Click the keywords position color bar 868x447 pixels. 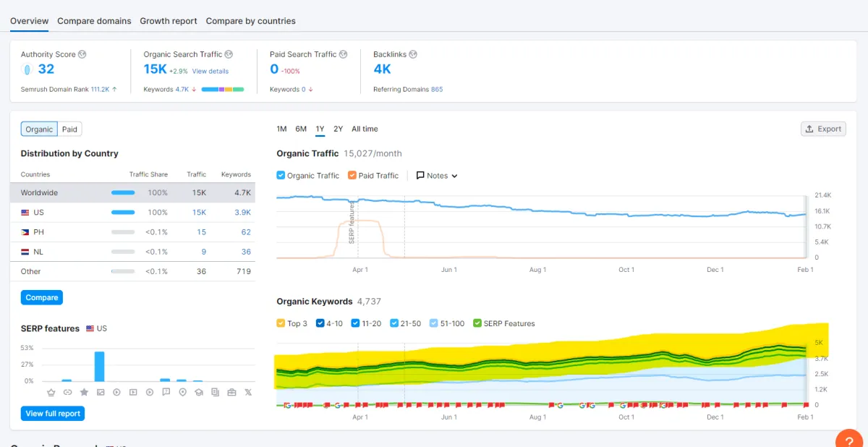[222, 90]
